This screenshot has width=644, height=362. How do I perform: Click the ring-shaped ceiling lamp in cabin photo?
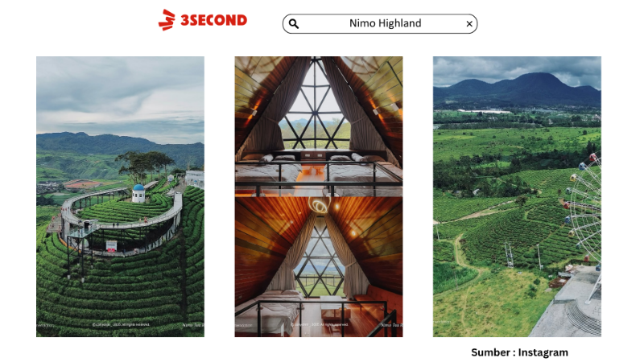pyautogui.click(x=320, y=205)
